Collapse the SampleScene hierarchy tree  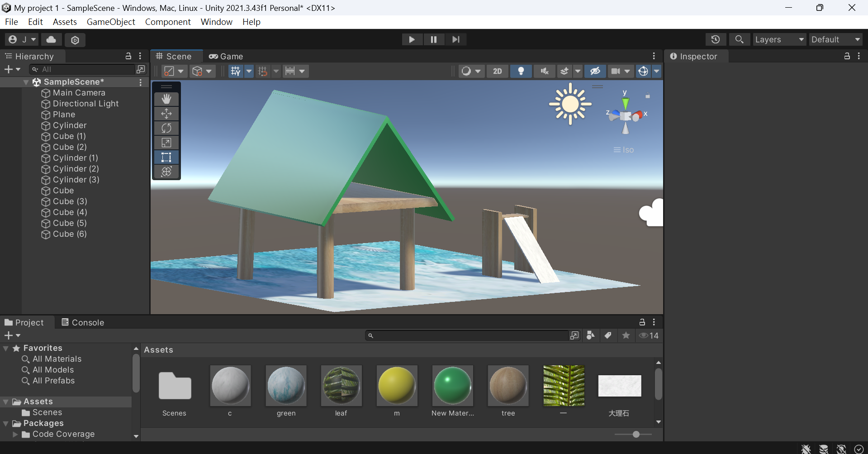pos(26,82)
